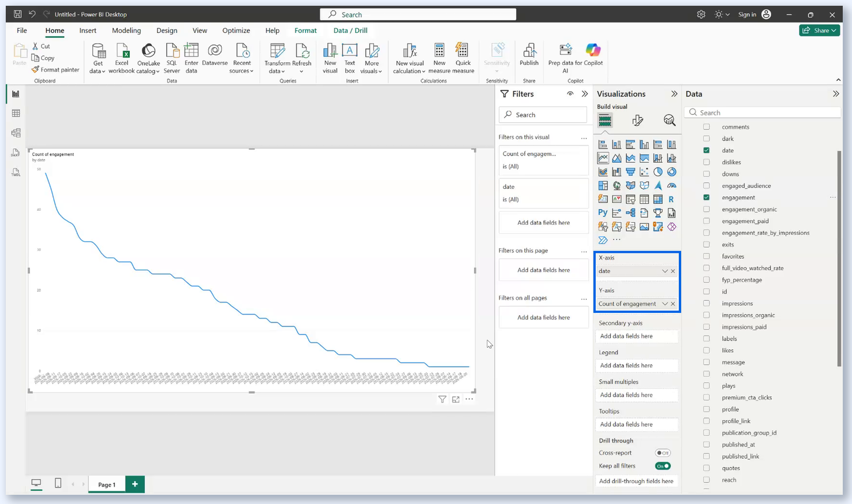Select the Line chart visual
852x504 pixels.
click(603, 158)
